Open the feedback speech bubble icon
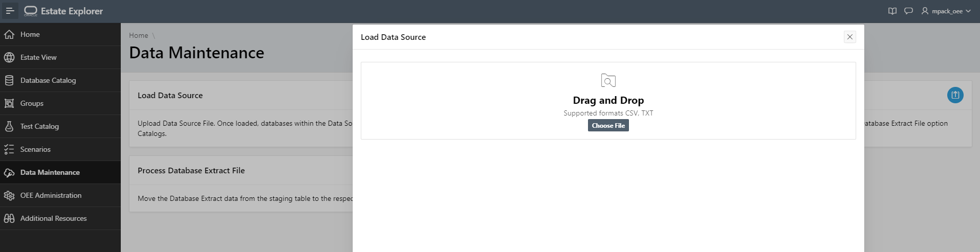 pyautogui.click(x=908, y=11)
